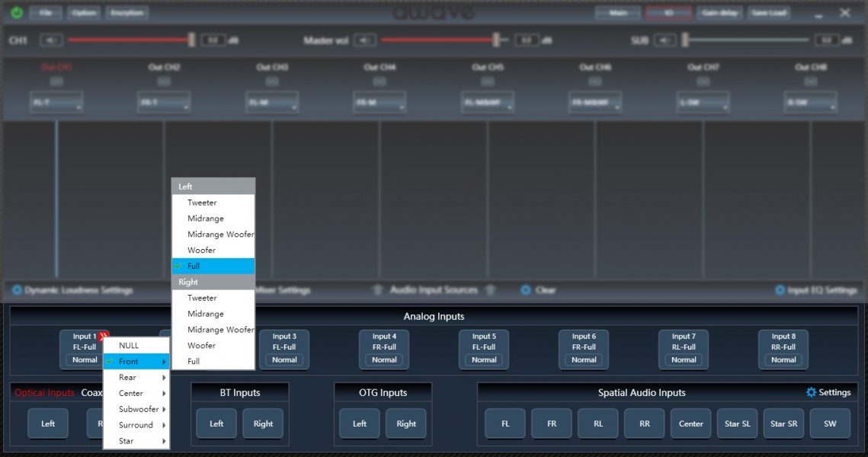Click the Clear gear icon
868x457 pixels.
[x=525, y=290]
